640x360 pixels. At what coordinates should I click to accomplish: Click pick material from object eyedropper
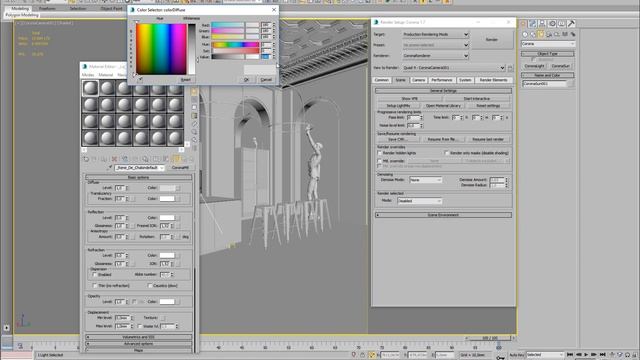point(110,168)
